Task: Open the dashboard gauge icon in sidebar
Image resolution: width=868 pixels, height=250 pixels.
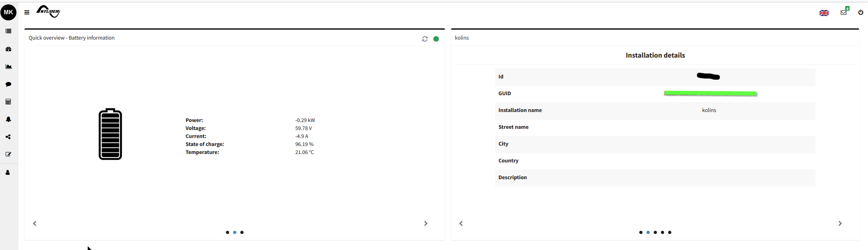Action: pyautogui.click(x=8, y=49)
